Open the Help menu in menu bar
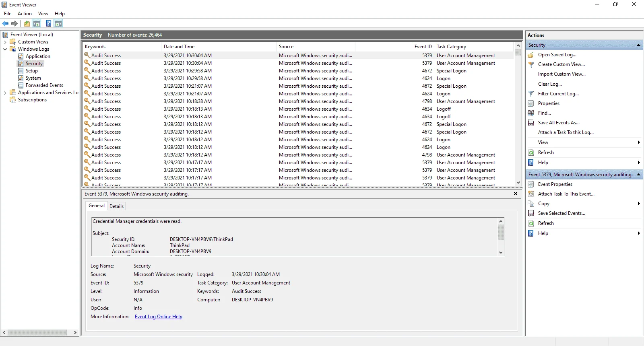This screenshot has width=644, height=346. pyautogui.click(x=60, y=14)
